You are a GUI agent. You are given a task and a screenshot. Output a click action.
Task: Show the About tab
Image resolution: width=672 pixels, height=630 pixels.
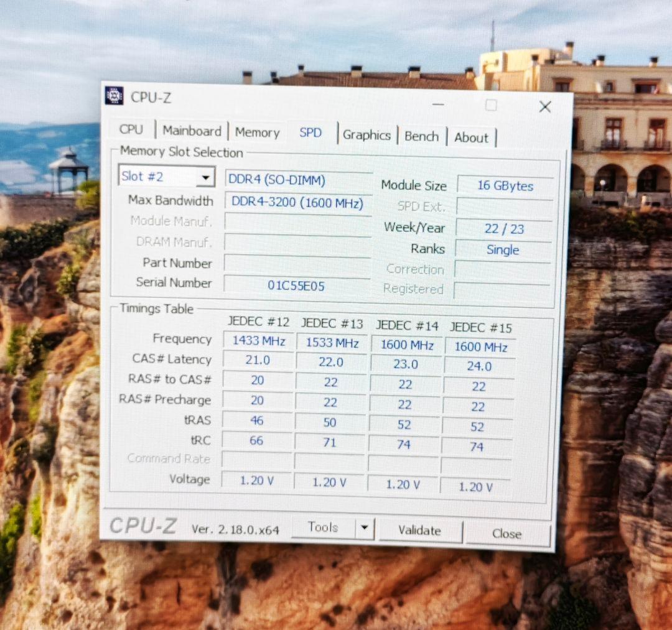471,137
